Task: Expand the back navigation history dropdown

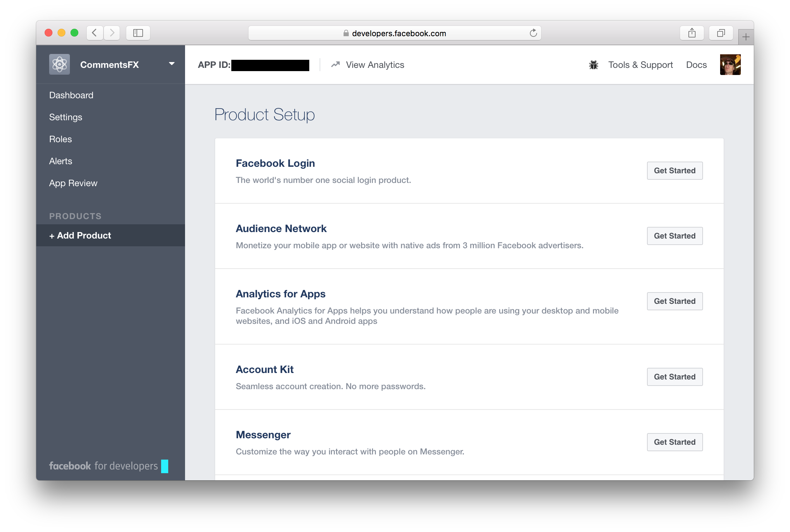Action: point(96,33)
